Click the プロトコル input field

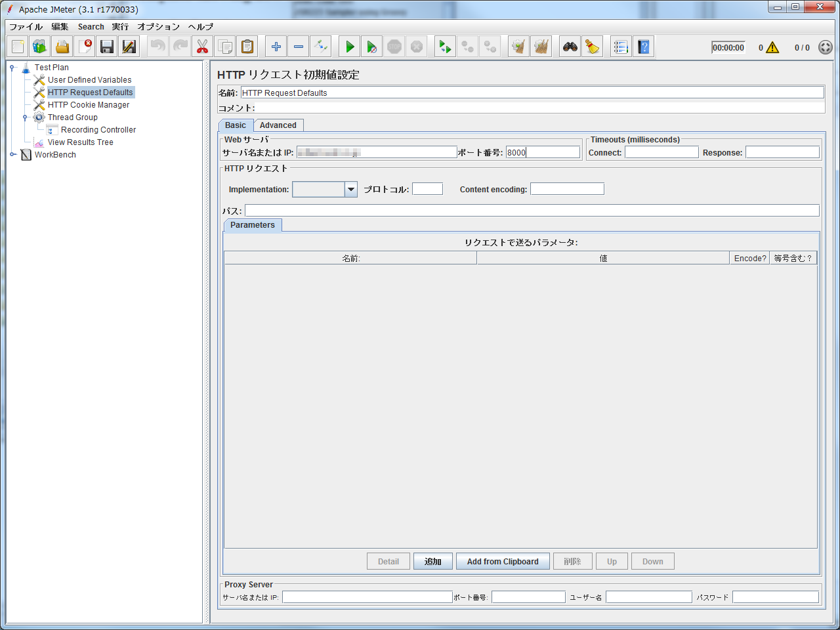tap(427, 189)
